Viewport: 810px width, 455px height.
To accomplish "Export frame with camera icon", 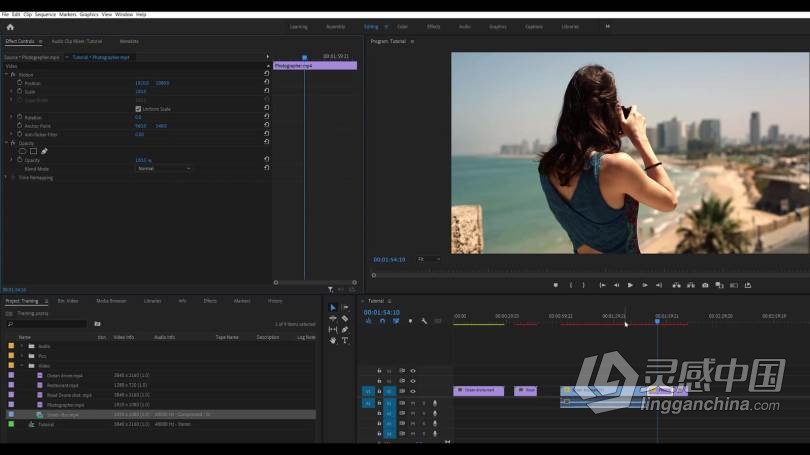I will (x=705, y=285).
